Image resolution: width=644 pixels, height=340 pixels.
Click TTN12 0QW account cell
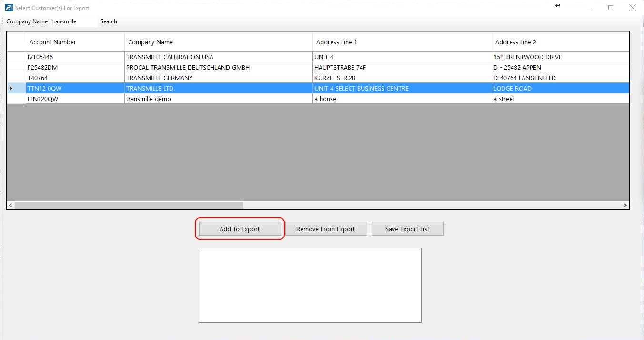coord(75,88)
